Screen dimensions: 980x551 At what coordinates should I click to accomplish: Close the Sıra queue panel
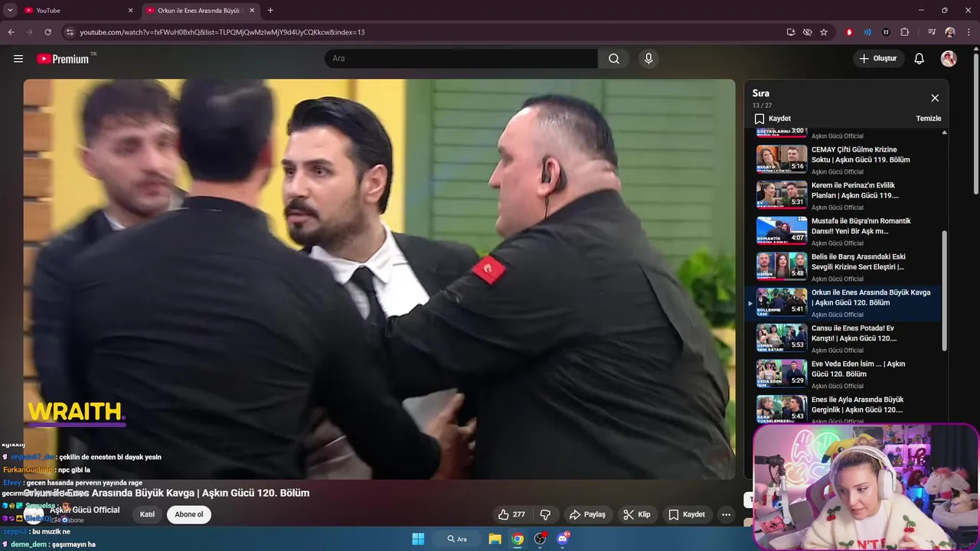(x=935, y=98)
